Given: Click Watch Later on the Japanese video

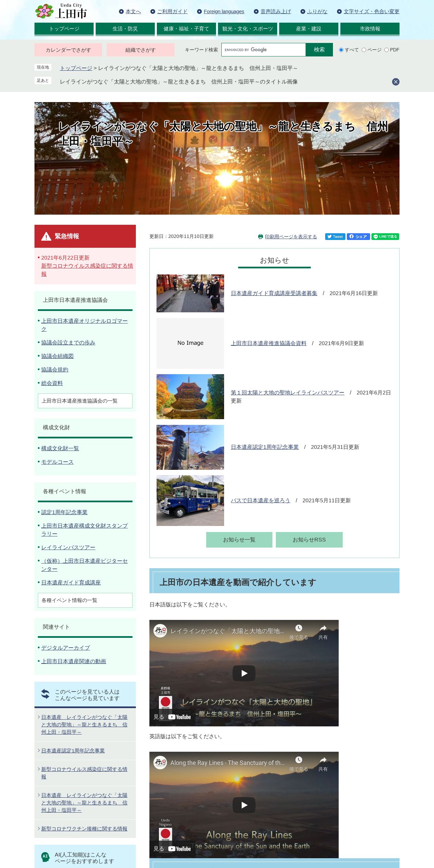Looking at the screenshot, I should tap(299, 631).
